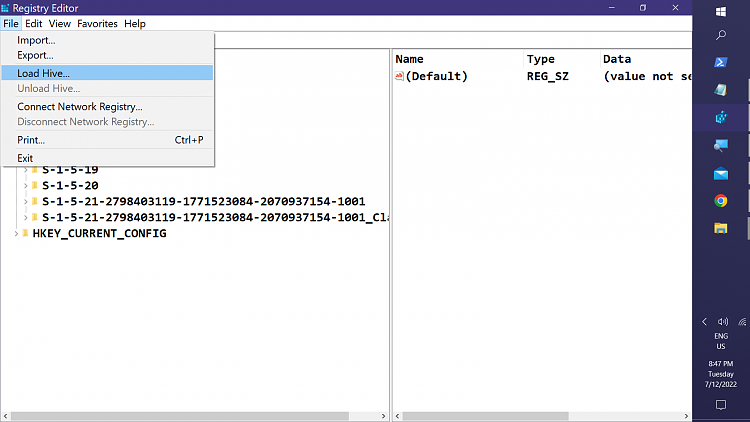750x422 pixels.
Task: Click the HKEY_CURRENT_CONFIG folder icon
Action: click(x=25, y=233)
